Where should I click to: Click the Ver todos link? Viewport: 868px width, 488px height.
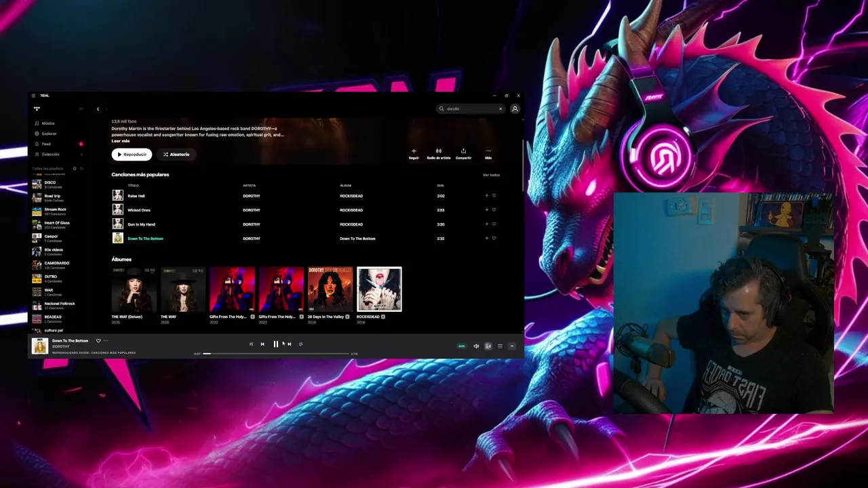491,175
